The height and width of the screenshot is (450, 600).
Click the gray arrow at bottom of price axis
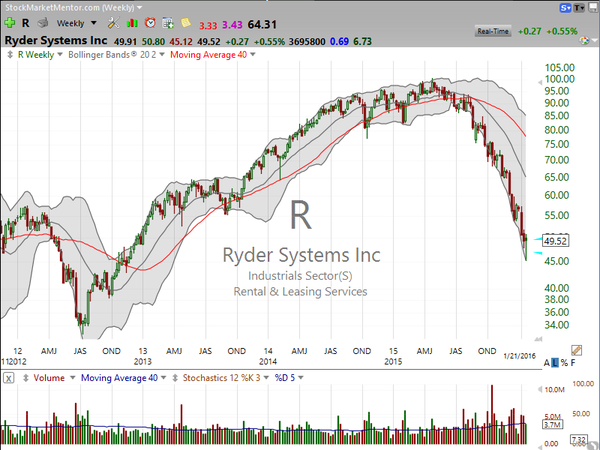coord(538,339)
